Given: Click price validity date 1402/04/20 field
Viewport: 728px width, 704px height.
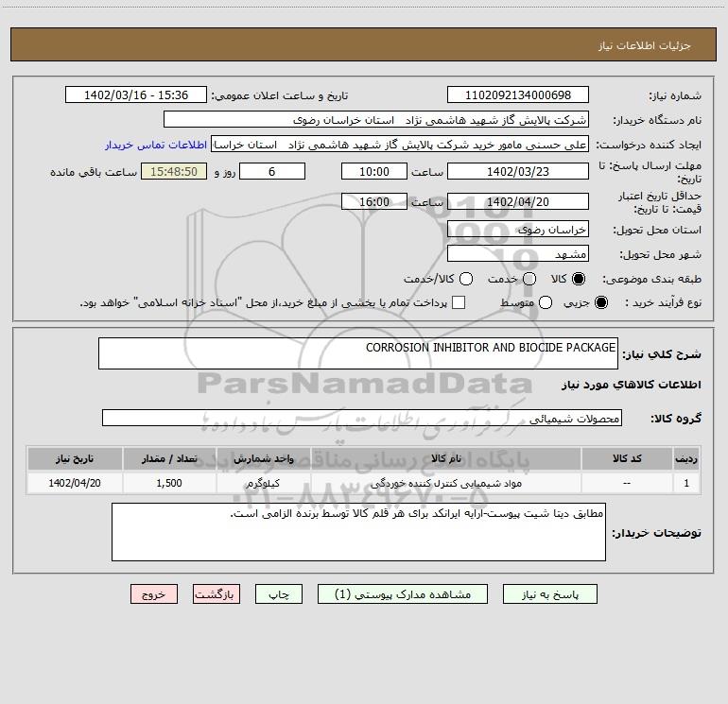Looking at the screenshot, I should [x=518, y=201].
